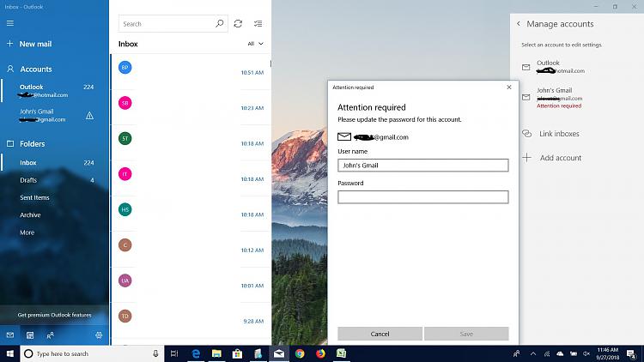Image resolution: width=644 pixels, height=362 pixels.
Task: Open the hamburger navigation menu
Action: click(10, 23)
